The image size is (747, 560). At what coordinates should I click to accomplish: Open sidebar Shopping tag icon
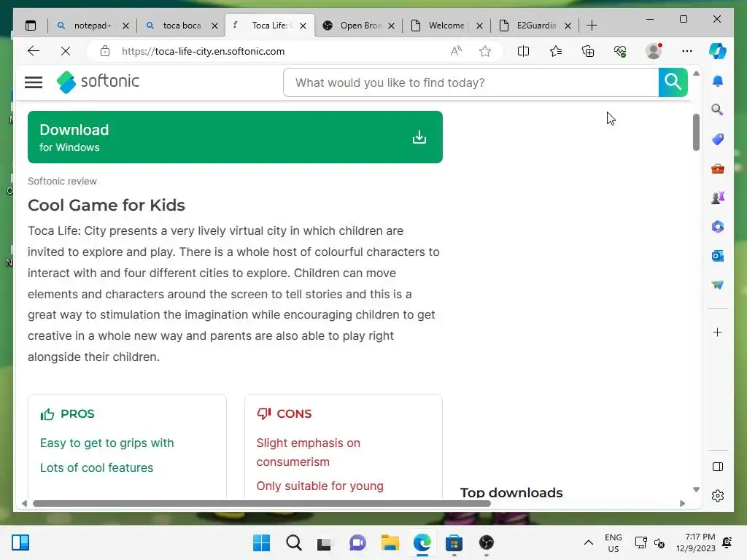tap(718, 139)
